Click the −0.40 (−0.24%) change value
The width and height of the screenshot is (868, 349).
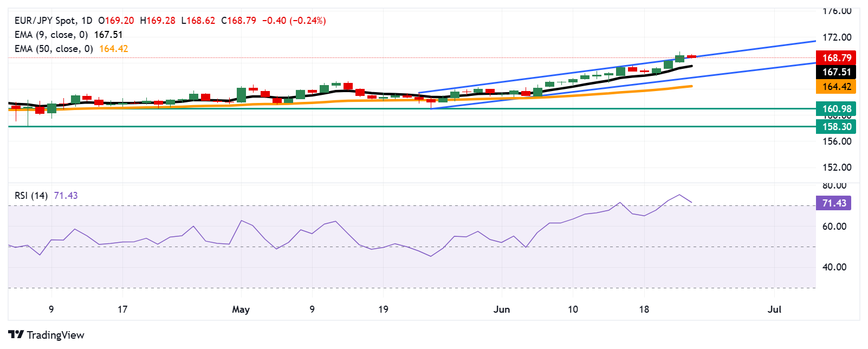click(x=294, y=21)
